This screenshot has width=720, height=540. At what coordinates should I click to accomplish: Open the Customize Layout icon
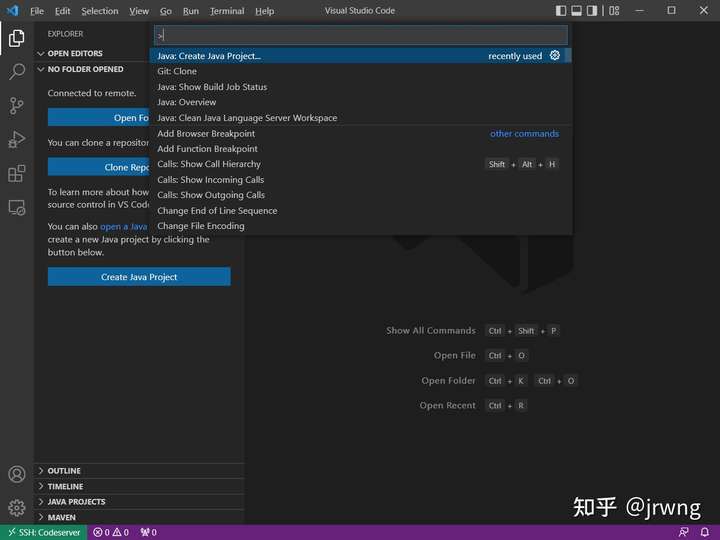pyautogui.click(x=614, y=11)
